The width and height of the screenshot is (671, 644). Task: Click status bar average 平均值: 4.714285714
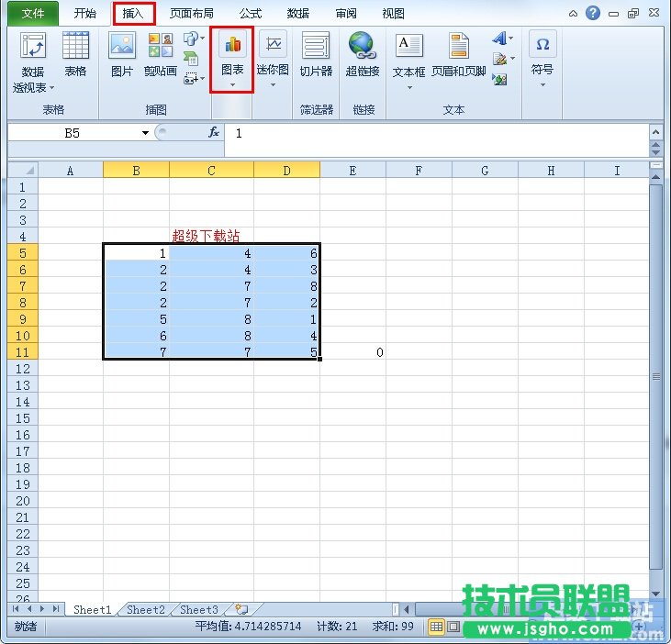248,627
